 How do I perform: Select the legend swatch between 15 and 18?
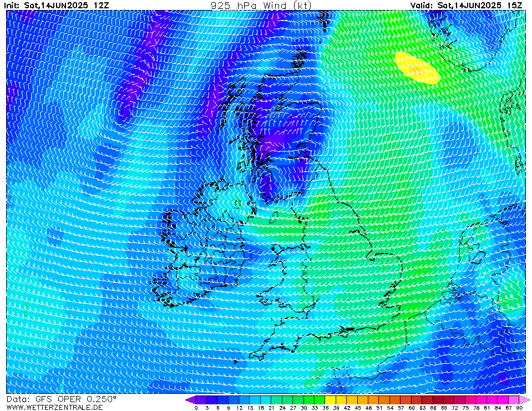point(255,400)
